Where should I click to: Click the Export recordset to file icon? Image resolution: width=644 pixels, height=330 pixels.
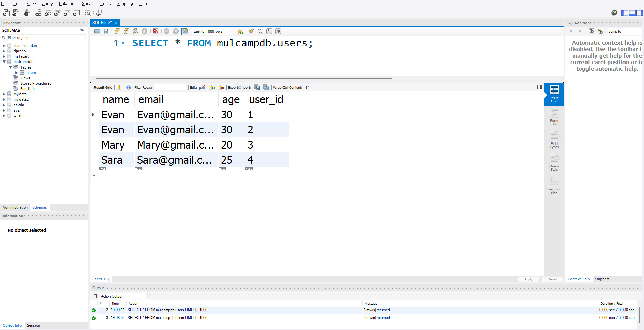[x=257, y=87]
